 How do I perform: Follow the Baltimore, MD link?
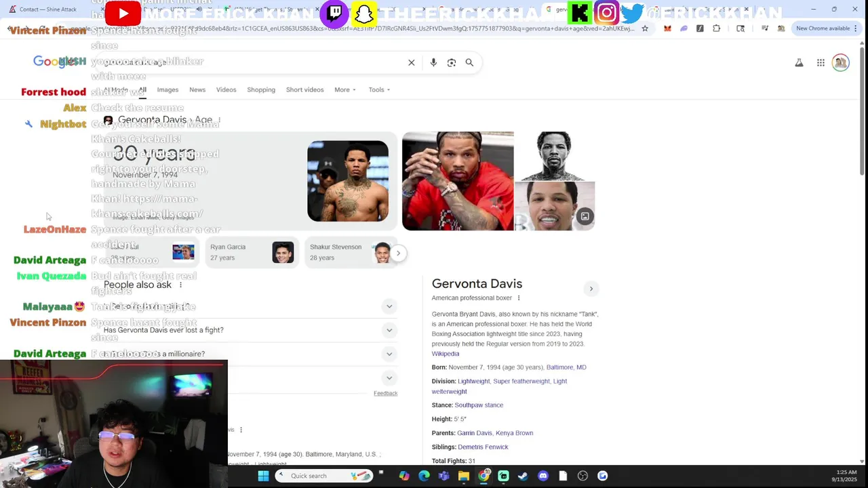point(566,367)
